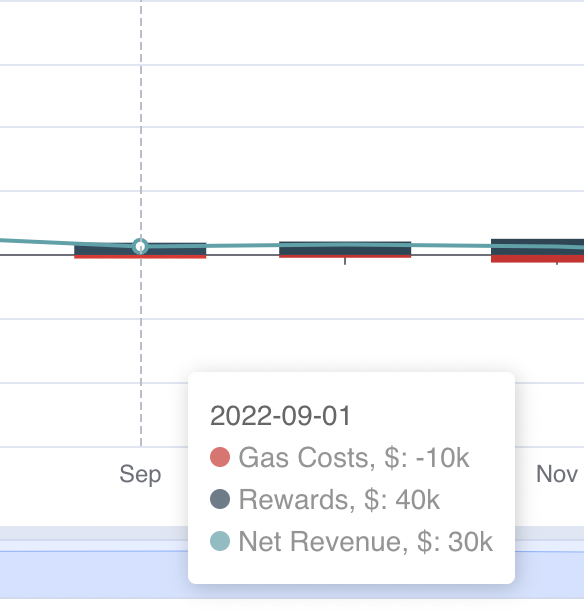Image resolution: width=584 pixels, height=612 pixels.
Task: Click the teal Net Revenue color dot
Action: [x=220, y=541]
